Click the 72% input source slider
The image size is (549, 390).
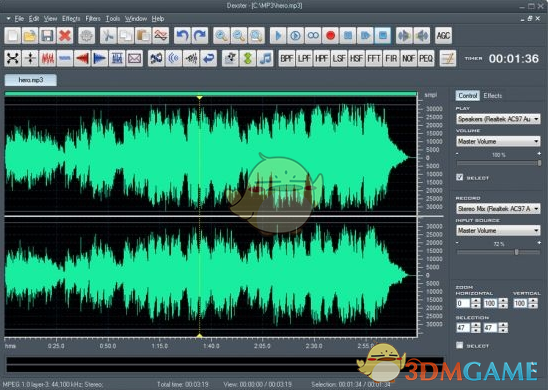pos(499,252)
